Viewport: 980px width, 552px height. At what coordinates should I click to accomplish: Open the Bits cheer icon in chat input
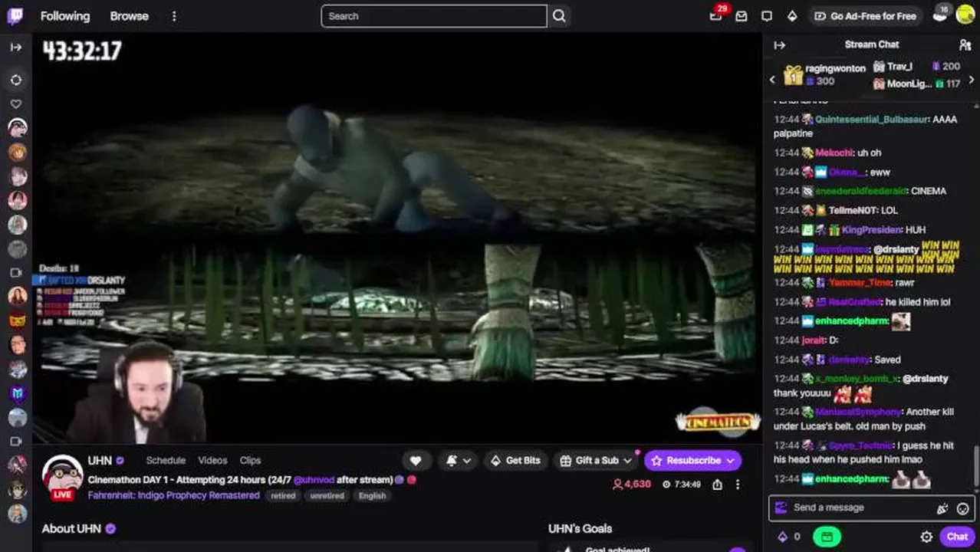(942, 508)
